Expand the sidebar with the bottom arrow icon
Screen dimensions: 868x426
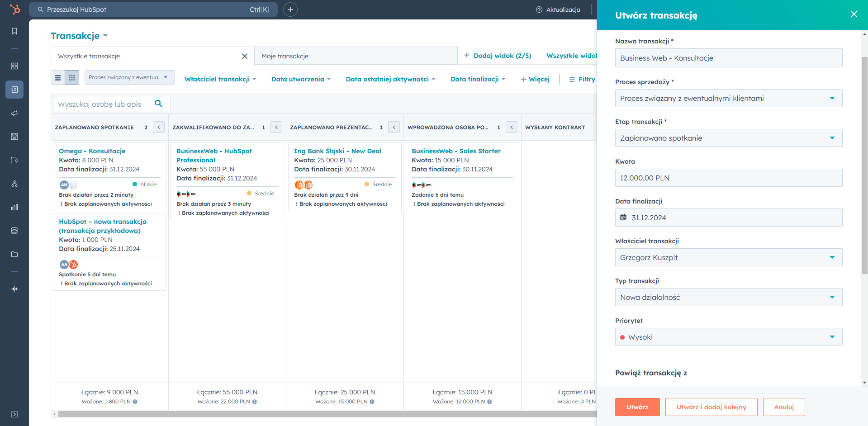point(14,414)
